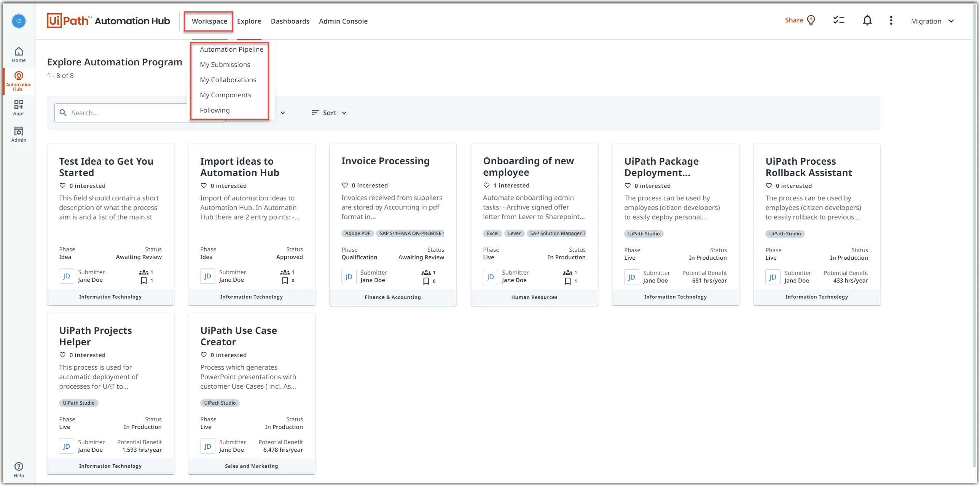The height and width of the screenshot is (486, 980).
Task: Click the Share idea button
Action: [x=800, y=20]
